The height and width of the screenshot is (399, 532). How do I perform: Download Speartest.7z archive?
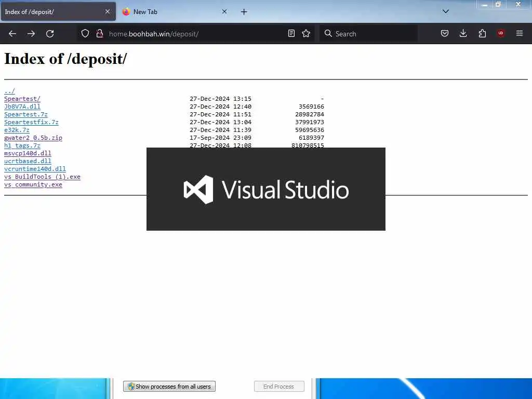point(26,114)
